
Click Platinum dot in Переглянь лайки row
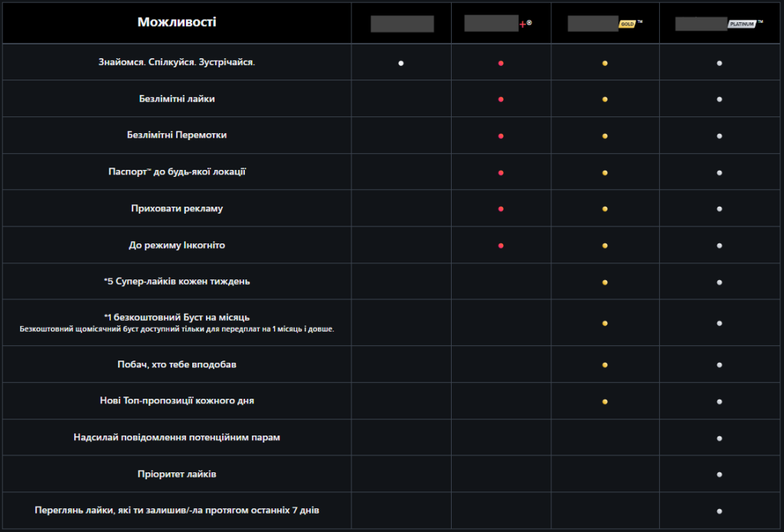[720, 511]
